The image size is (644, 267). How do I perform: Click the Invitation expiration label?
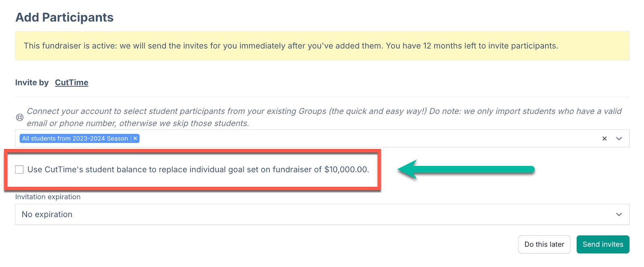pyautogui.click(x=48, y=197)
